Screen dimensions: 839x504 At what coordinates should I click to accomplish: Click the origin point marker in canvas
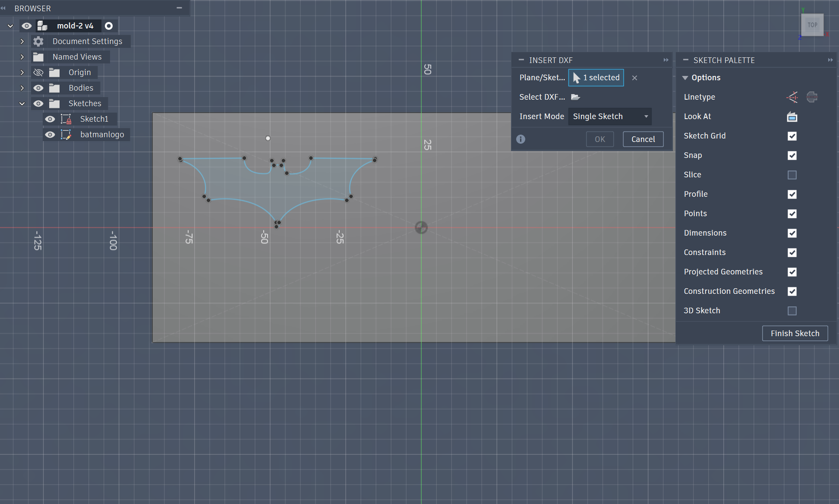421,227
